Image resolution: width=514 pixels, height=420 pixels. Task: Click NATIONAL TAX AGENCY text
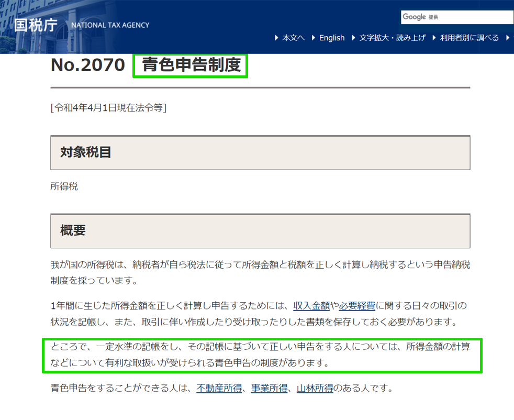click(110, 25)
